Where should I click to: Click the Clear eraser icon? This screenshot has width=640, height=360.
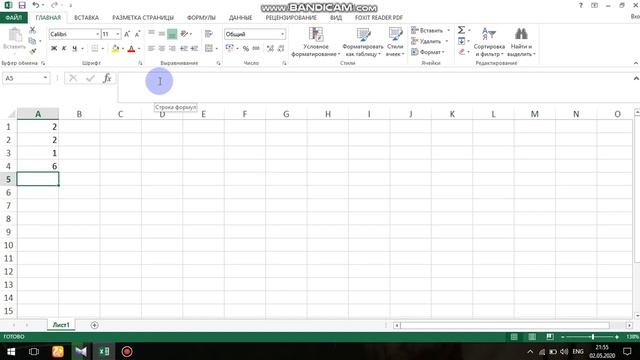pos(462,52)
